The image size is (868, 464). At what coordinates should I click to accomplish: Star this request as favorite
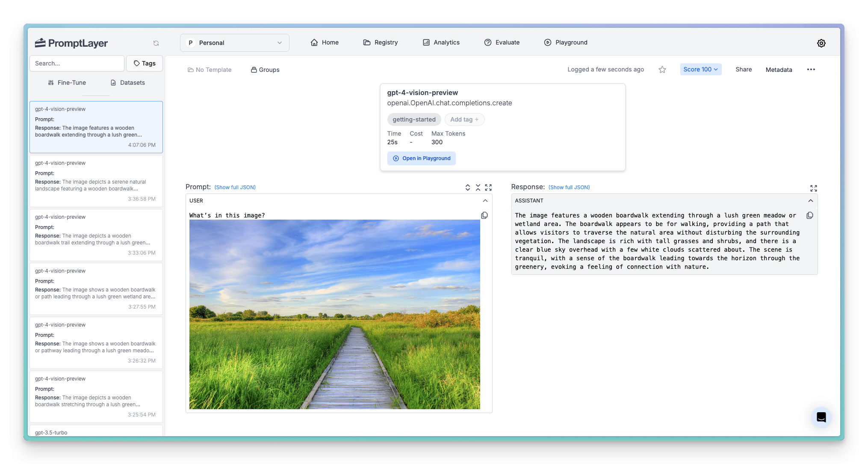pos(662,69)
